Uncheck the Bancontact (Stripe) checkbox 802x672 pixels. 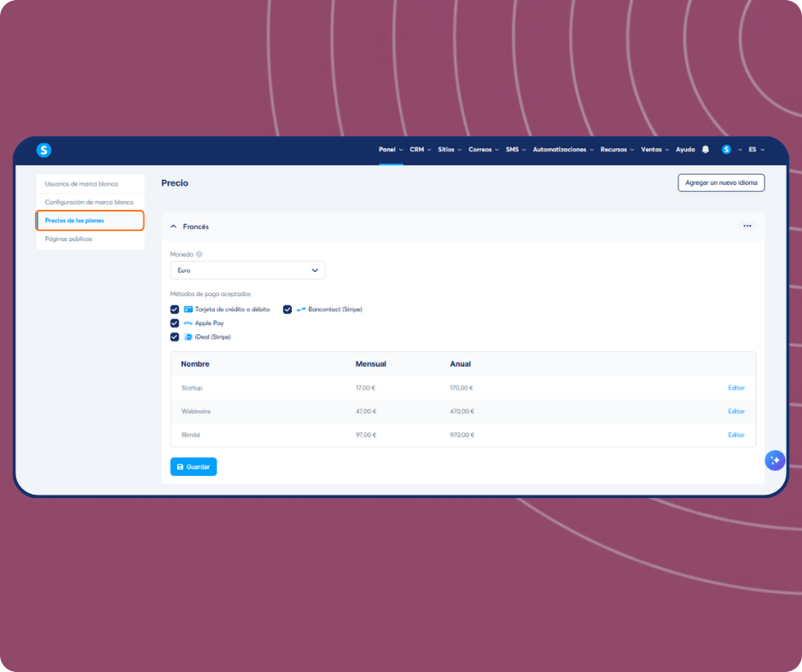(288, 310)
